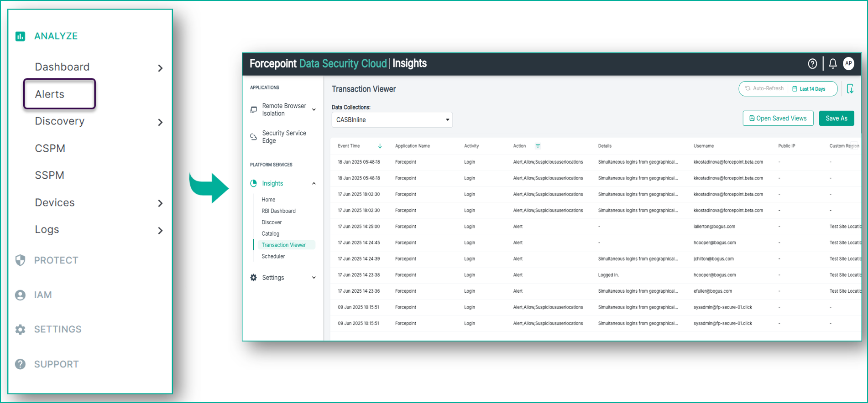Open the Dashboard menu item
Image resolution: width=868 pixels, height=403 pixels.
(62, 67)
